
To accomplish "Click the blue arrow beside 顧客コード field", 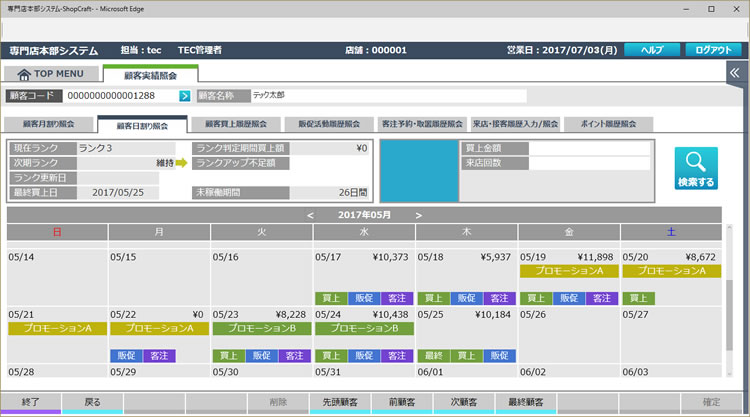I will [184, 96].
